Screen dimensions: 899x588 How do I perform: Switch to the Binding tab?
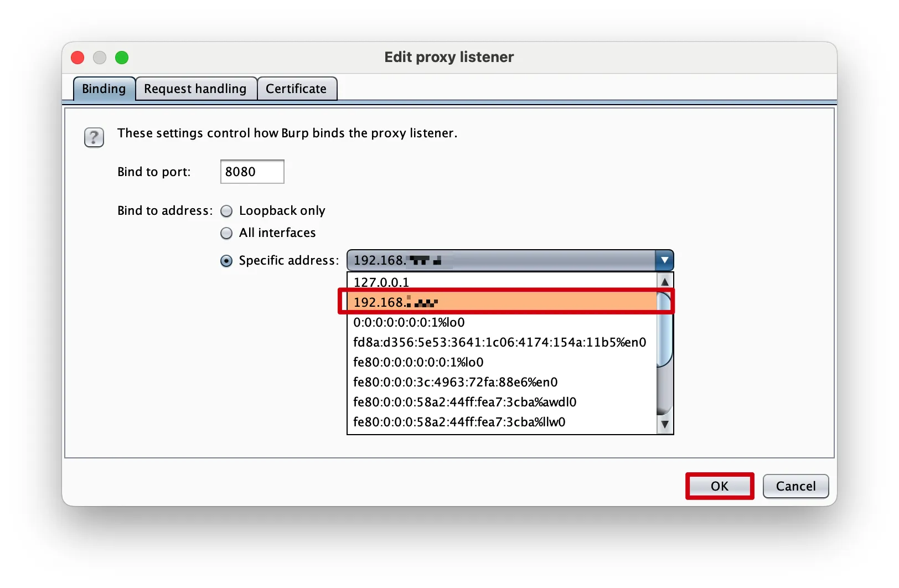[104, 89]
